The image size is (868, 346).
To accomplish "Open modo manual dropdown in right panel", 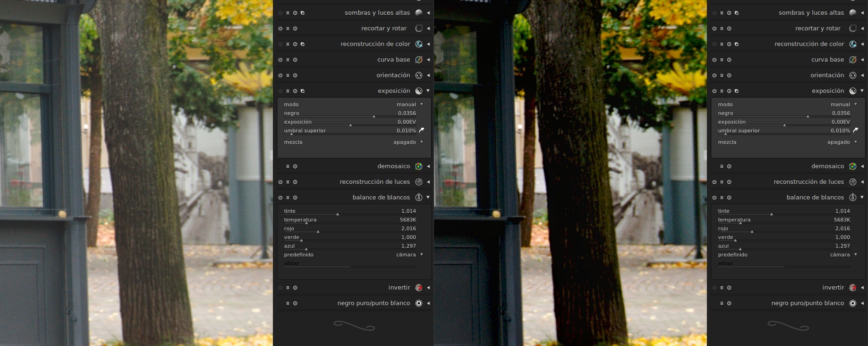I will pyautogui.click(x=788, y=104).
